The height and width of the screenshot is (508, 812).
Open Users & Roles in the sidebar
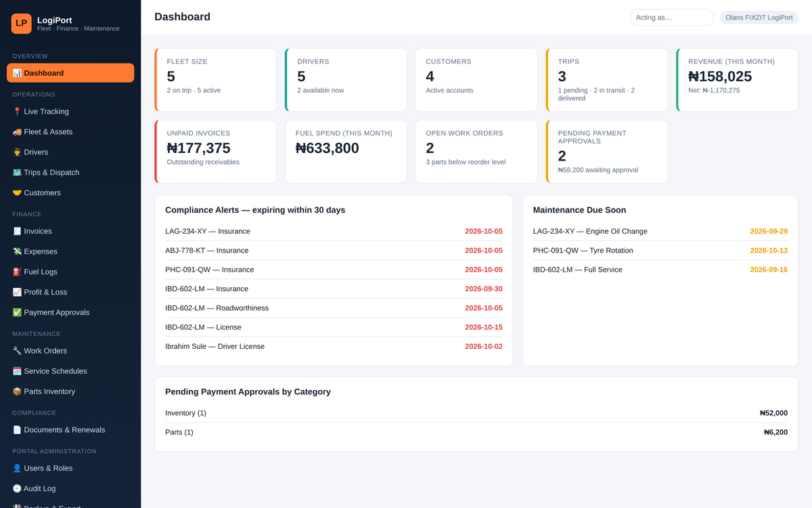pos(70,469)
